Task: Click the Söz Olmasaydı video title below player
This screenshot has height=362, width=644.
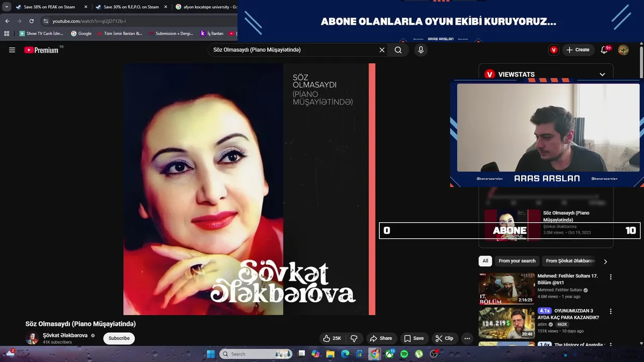Action: click(80, 324)
